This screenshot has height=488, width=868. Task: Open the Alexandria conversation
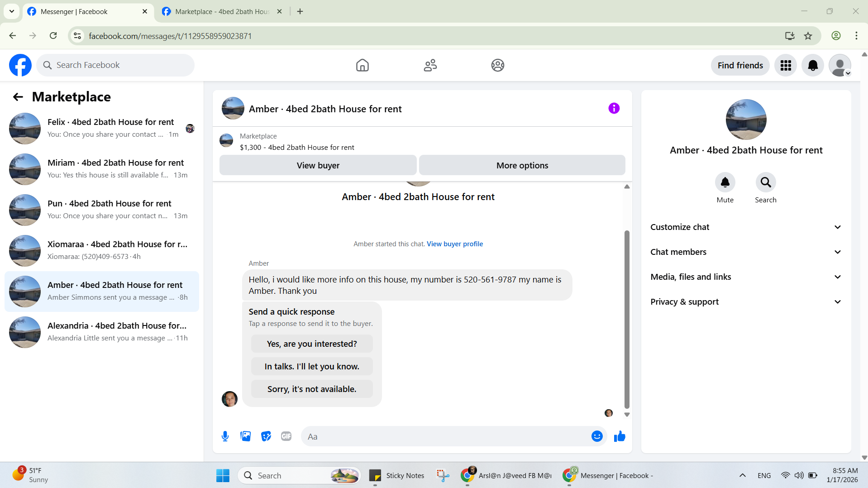point(102,332)
